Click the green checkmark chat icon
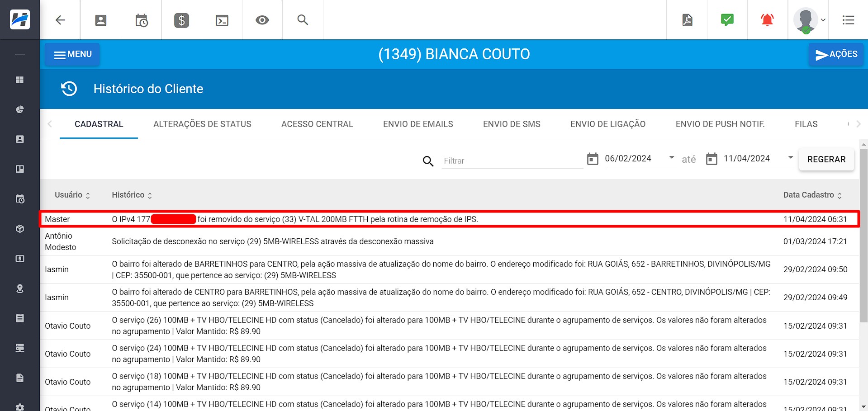Screen dimensions: 868x411 tap(727, 20)
